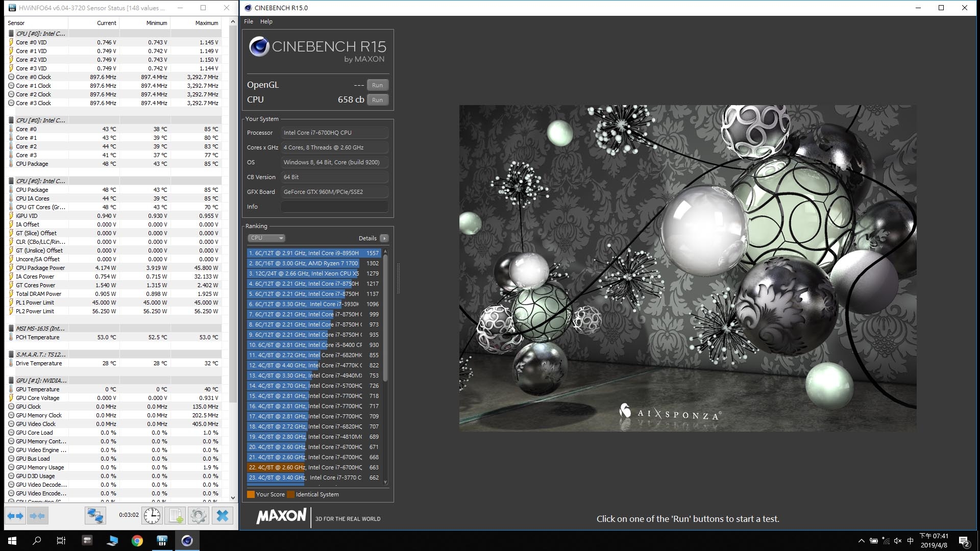Open Google Chrome from the taskbar
Screen dimensions: 980x551
pos(137,540)
